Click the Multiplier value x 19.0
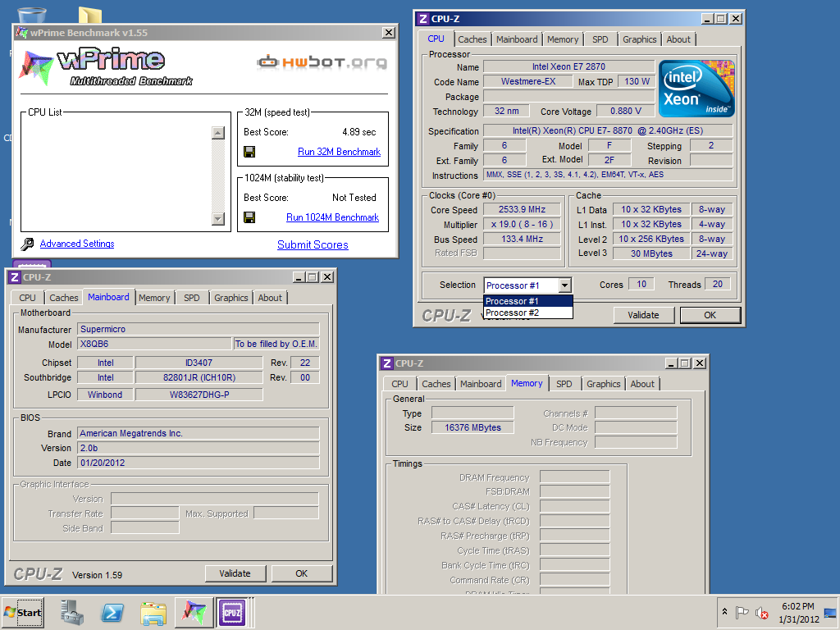 point(522,225)
